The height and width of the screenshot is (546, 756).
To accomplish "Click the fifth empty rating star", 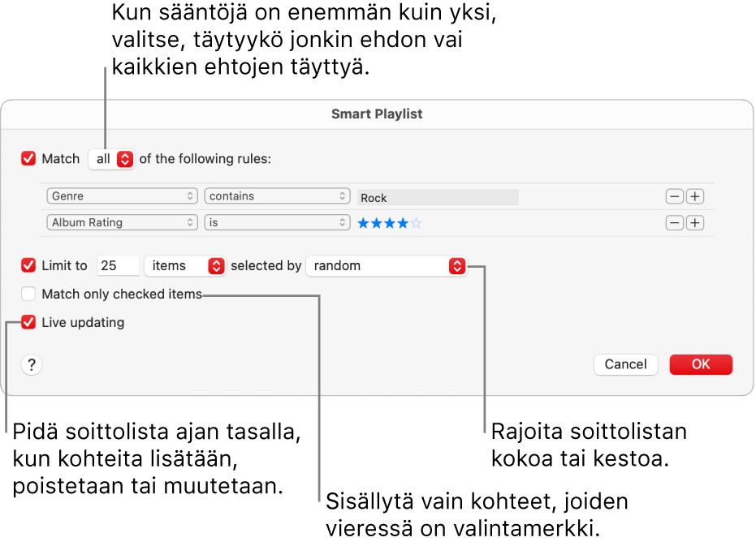I will pyautogui.click(x=416, y=223).
